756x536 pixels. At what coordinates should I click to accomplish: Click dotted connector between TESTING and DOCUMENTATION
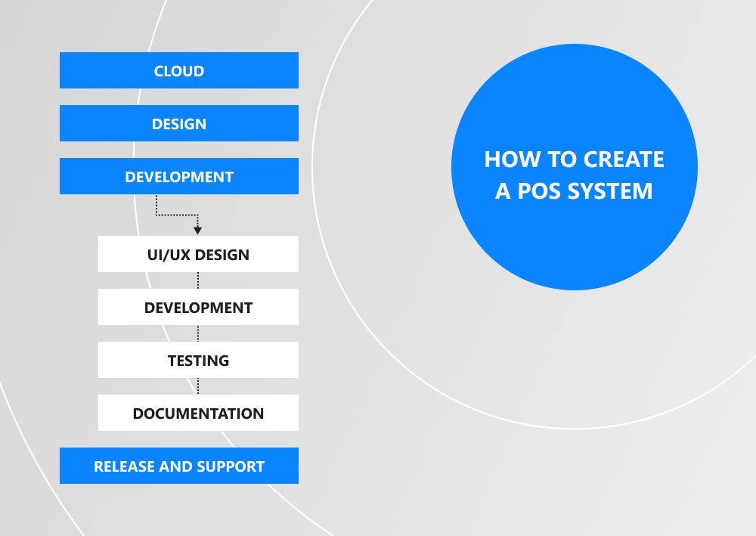198,386
